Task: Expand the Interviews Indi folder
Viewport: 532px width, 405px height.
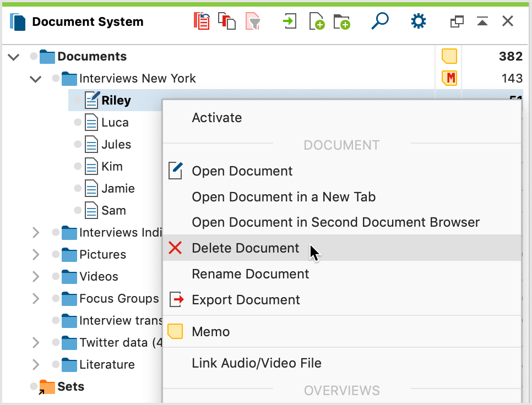Action: coord(36,233)
